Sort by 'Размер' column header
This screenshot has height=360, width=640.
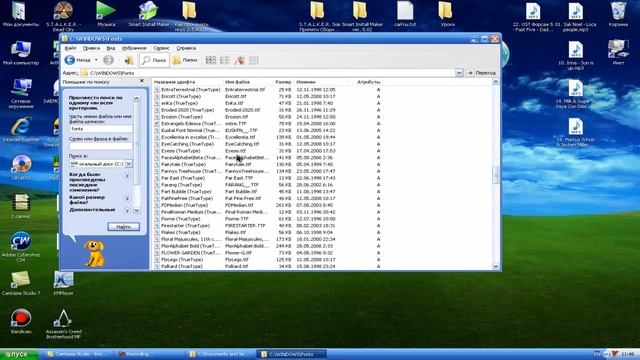pyautogui.click(x=283, y=82)
